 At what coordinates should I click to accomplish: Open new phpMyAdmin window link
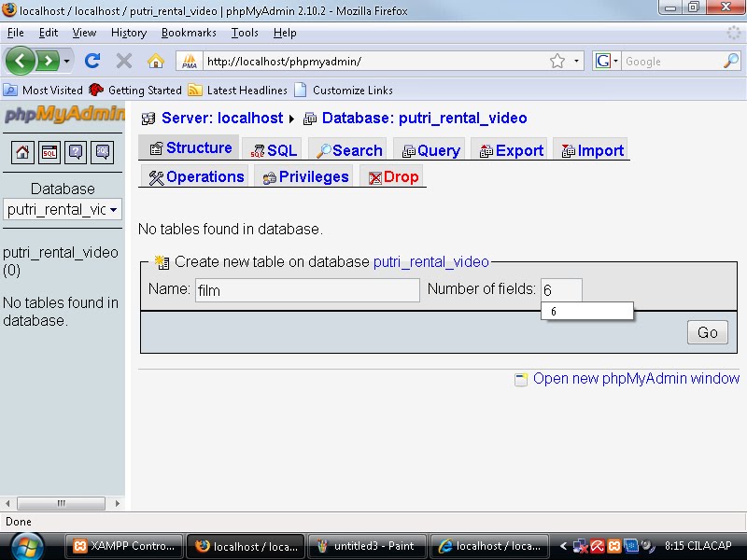[x=636, y=378]
